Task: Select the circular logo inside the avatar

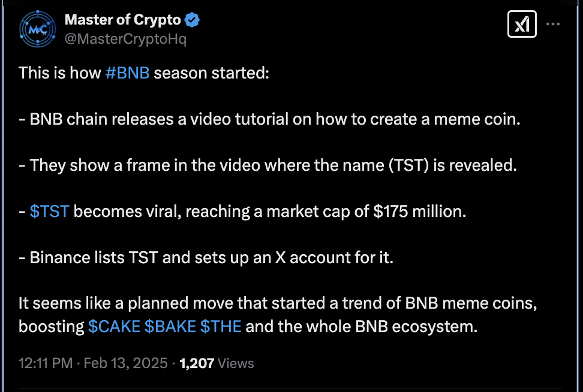Action: 37,28
